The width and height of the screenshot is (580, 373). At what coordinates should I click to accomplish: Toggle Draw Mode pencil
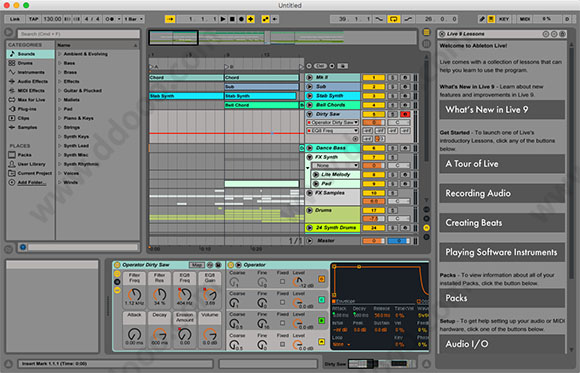pyautogui.click(x=482, y=19)
